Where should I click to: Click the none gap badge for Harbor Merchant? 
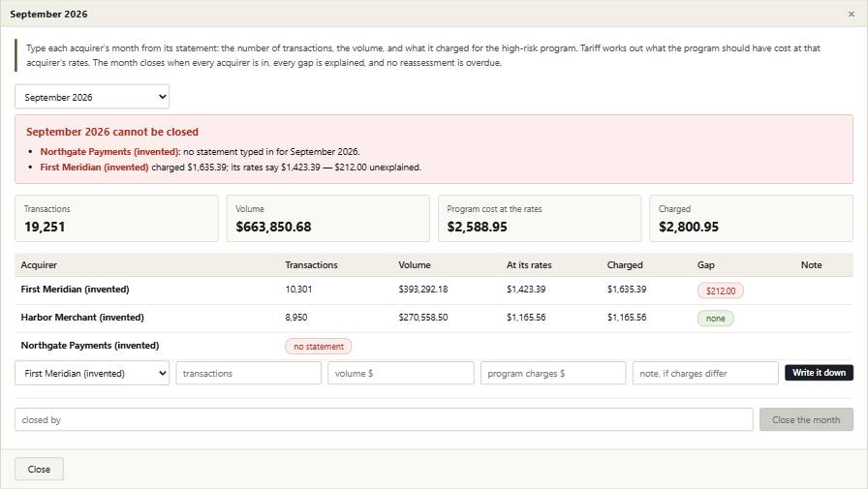715,318
